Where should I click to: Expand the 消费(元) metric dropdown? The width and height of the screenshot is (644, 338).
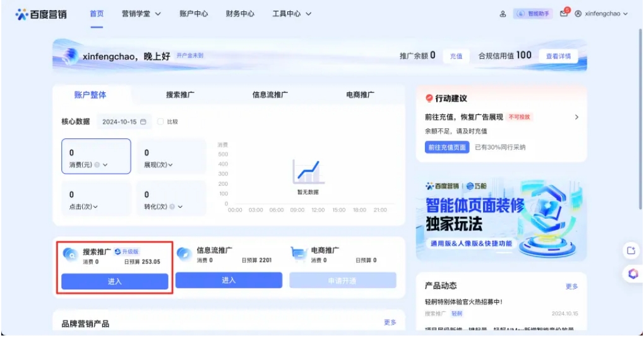105,165
